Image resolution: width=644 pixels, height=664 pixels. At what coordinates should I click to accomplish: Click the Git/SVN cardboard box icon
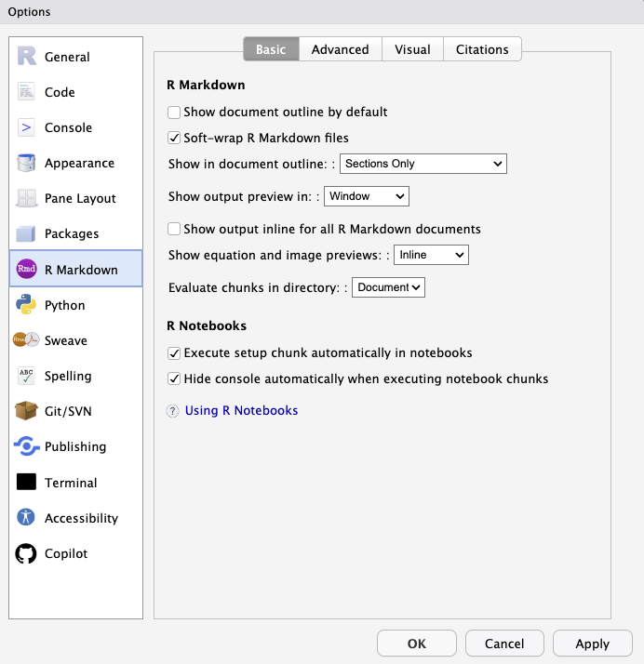pos(26,411)
